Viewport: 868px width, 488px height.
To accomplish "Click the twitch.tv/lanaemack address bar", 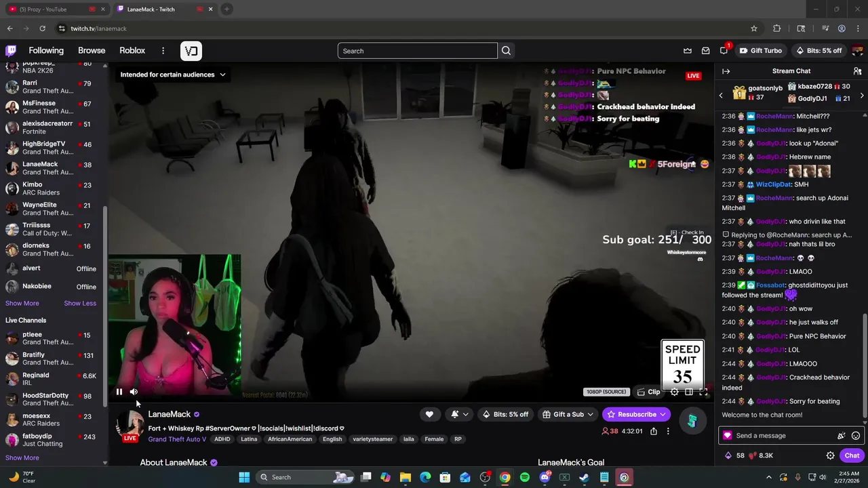I will pos(98,28).
